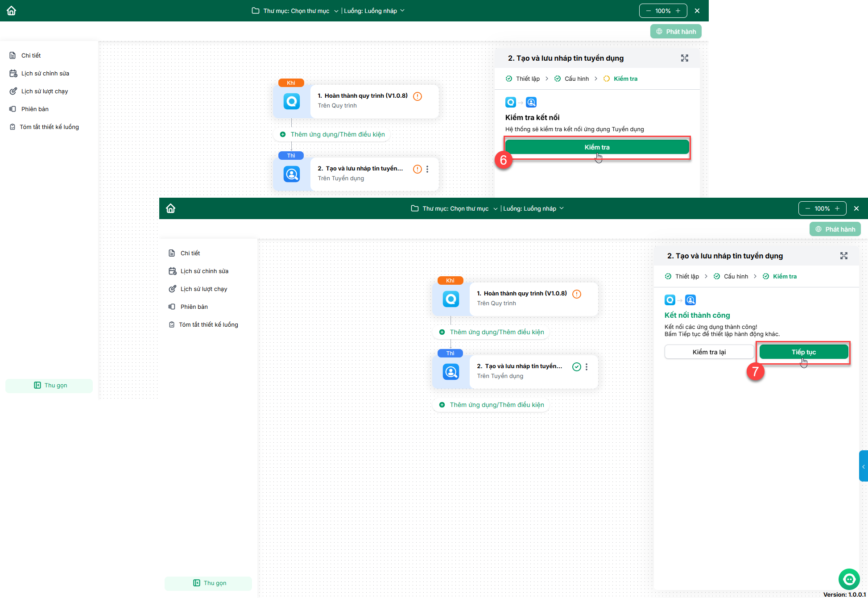Click minus zoom-out button in the upper header

[648, 11]
